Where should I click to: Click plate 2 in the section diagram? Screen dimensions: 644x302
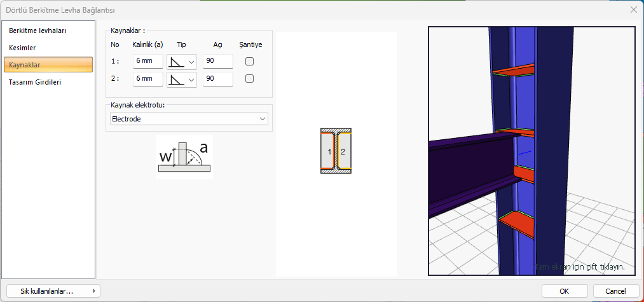pyautogui.click(x=343, y=151)
